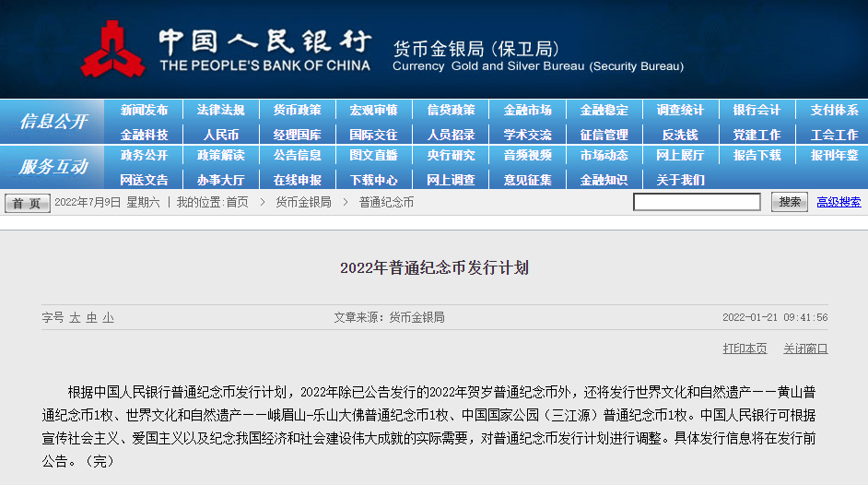
Task: Click the 信息公开 category header
Action: 53,122
